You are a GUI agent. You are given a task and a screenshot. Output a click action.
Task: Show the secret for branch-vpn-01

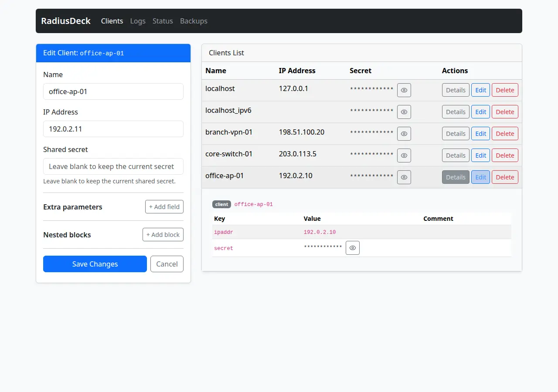pyautogui.click(x=404, y=134)
